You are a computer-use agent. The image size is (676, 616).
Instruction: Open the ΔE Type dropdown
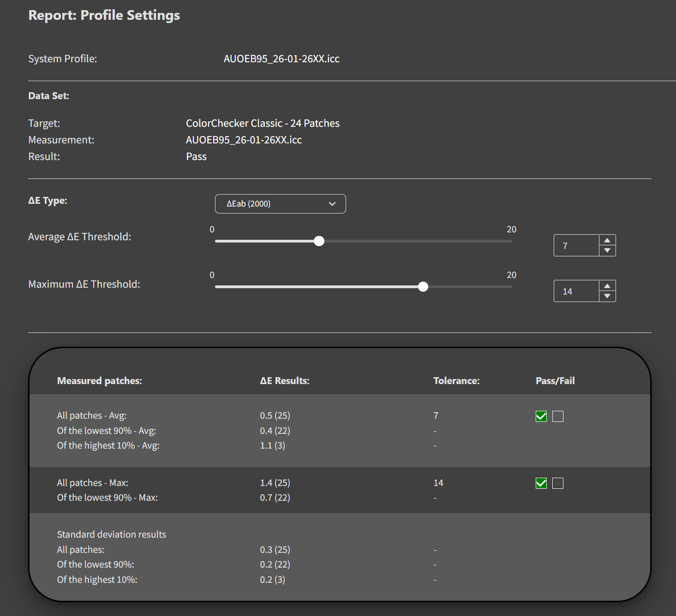280,204
